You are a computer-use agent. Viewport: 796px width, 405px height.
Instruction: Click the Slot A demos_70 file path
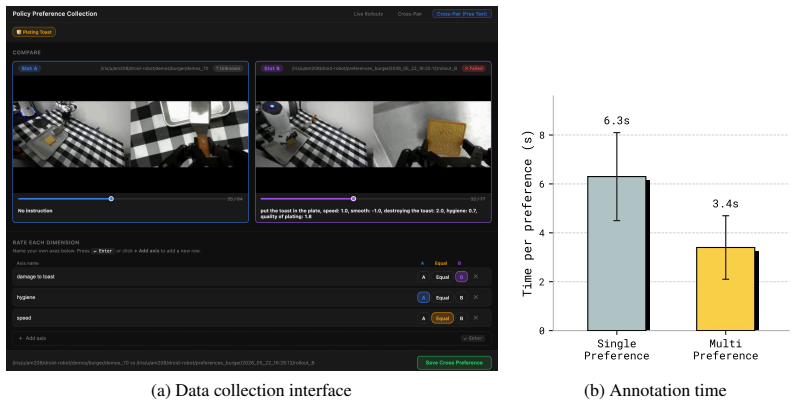point(155,69)
